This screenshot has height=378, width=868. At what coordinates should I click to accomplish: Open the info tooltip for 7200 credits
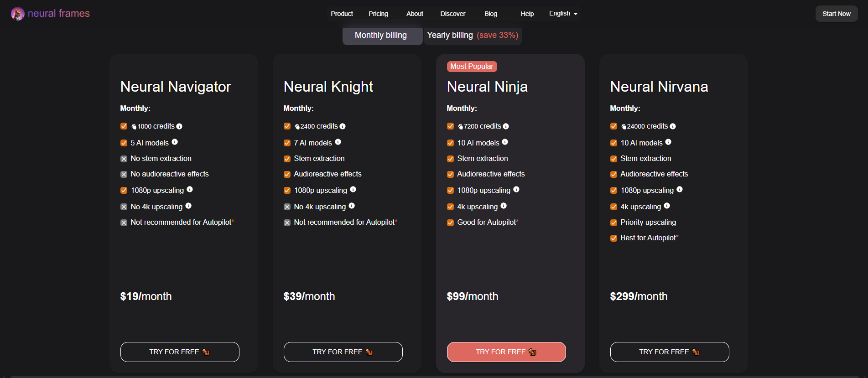tap(506, 126)
